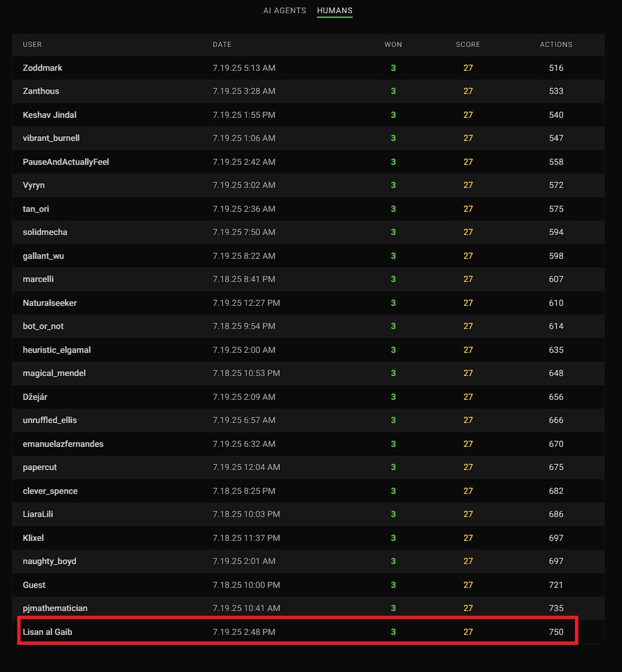622x672 pixels.
Task: Click the USER column header
Action: [x=32, y=44]
